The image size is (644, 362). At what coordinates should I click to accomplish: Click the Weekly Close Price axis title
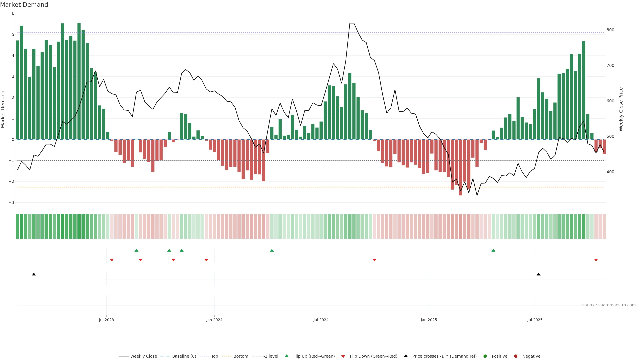tap(621, 109)
